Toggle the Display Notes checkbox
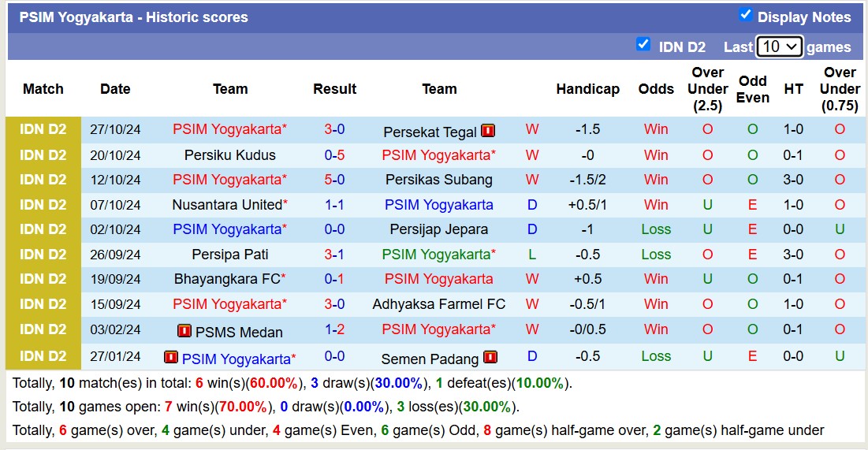Viewport: 868px width, 450px height. coord(745,15)
